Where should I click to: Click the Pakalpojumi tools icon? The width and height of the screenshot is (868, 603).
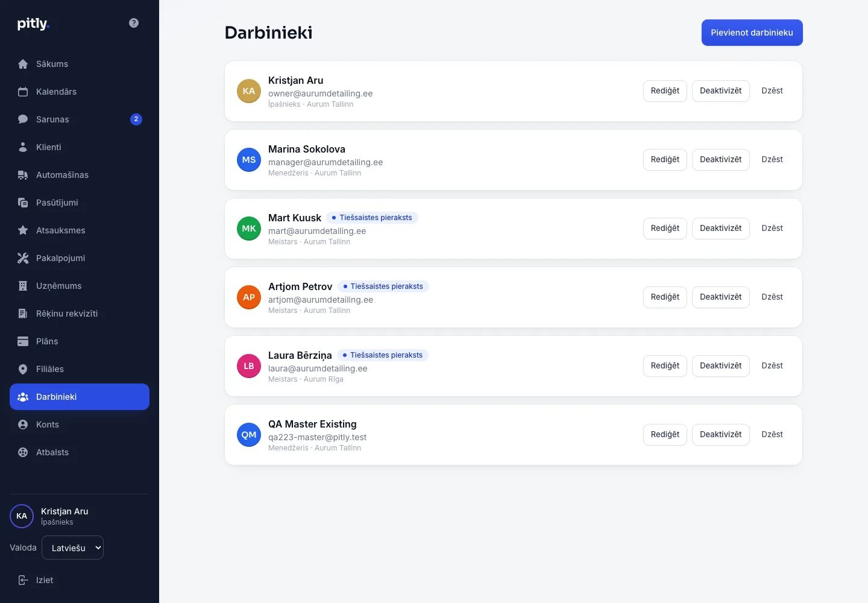point(23,258)
